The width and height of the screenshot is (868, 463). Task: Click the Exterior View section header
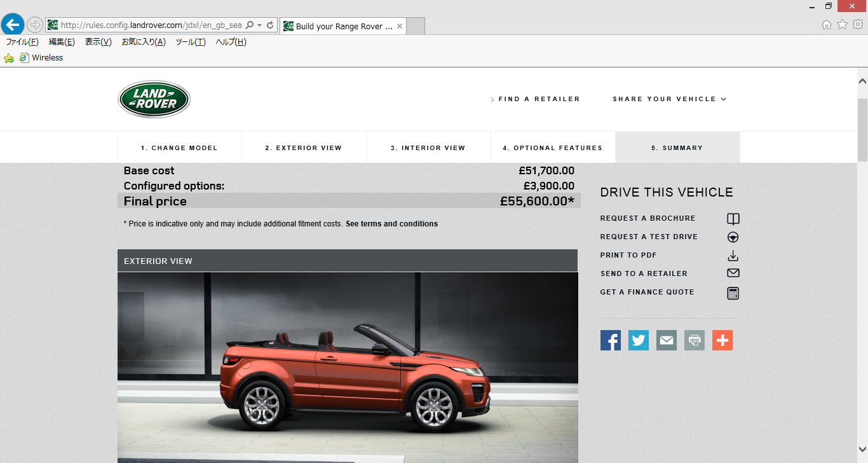pos(348,261)
